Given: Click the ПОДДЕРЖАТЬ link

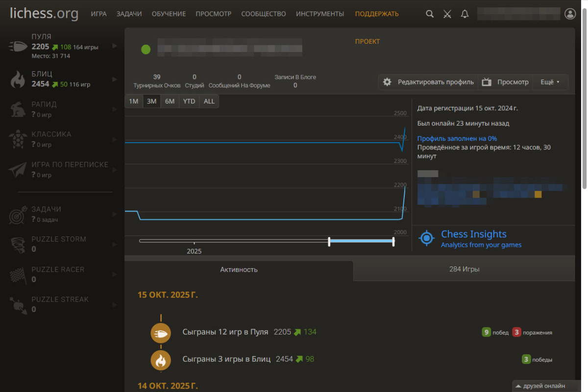Looking at the screenshot, I should pyautogui.click(x=377, y=14).
